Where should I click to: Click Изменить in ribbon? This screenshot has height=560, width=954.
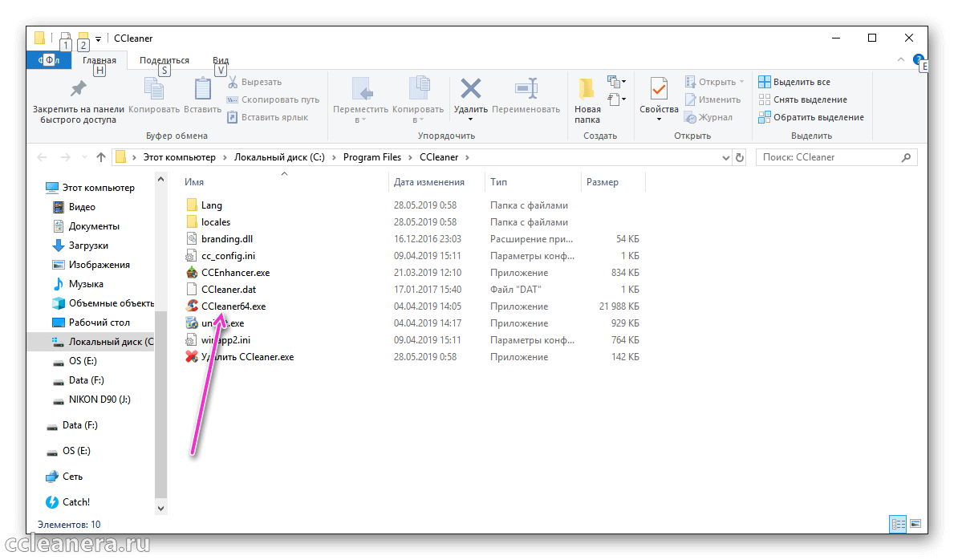tap(713, 99)
